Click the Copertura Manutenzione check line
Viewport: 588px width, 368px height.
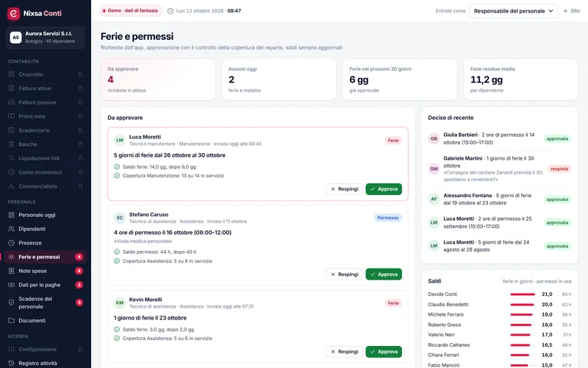[x=169, y=176]
